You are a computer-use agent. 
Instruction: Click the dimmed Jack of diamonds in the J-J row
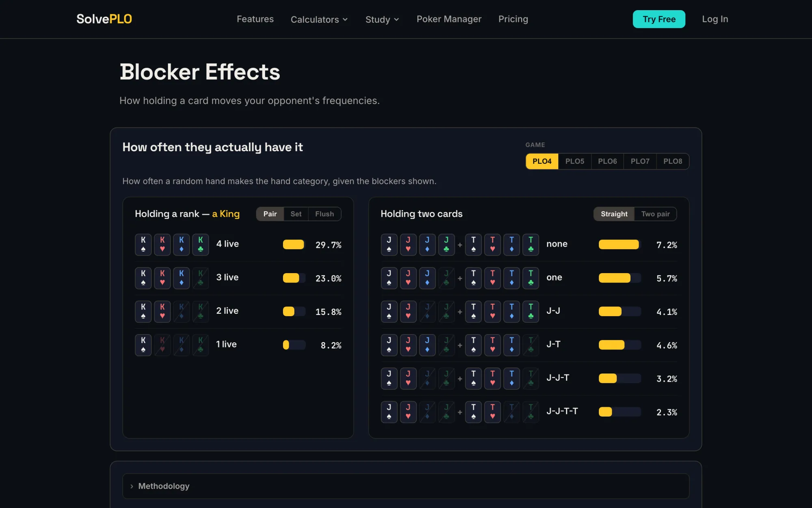[x=427, y=311]
